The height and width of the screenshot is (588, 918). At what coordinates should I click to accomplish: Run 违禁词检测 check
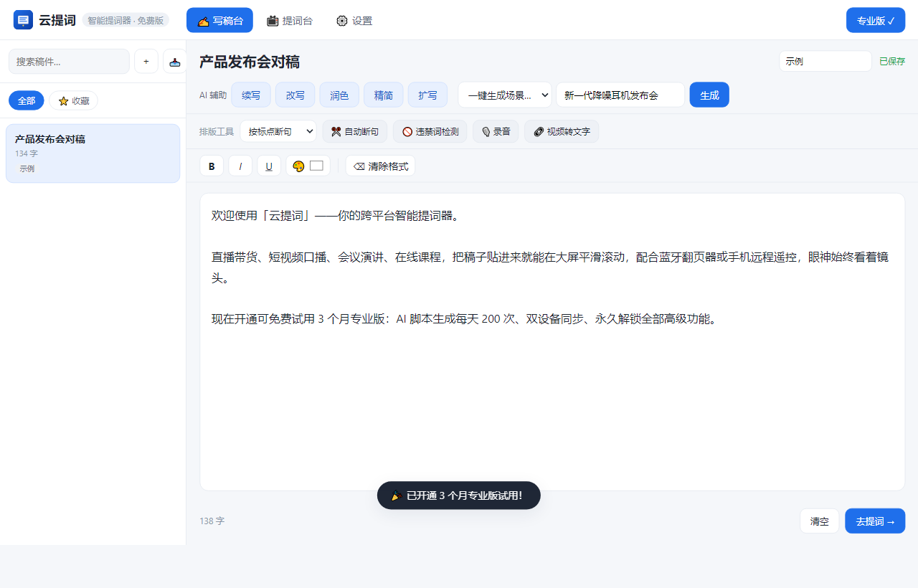[x=430, y=131]
